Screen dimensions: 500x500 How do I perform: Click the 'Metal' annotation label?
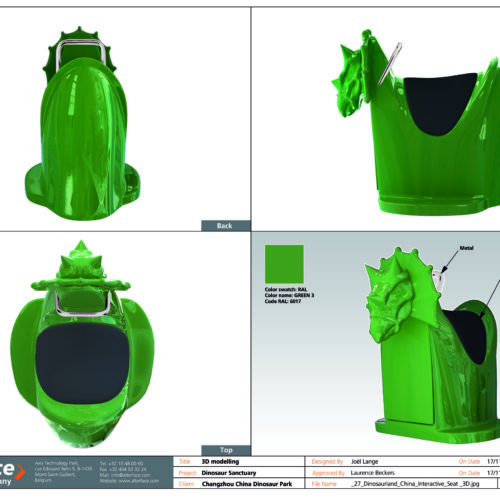pos(466,248)
